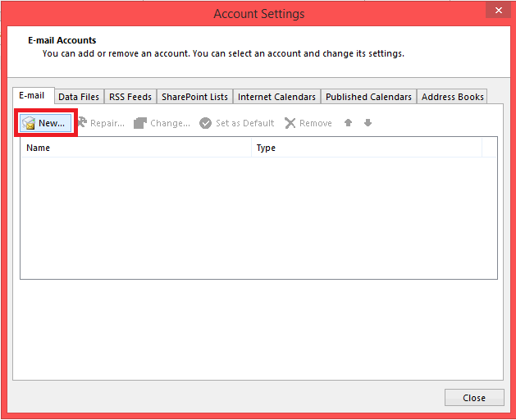Sort by the Name column header
This screenshot has width=516, height=420.
[135, 148]
